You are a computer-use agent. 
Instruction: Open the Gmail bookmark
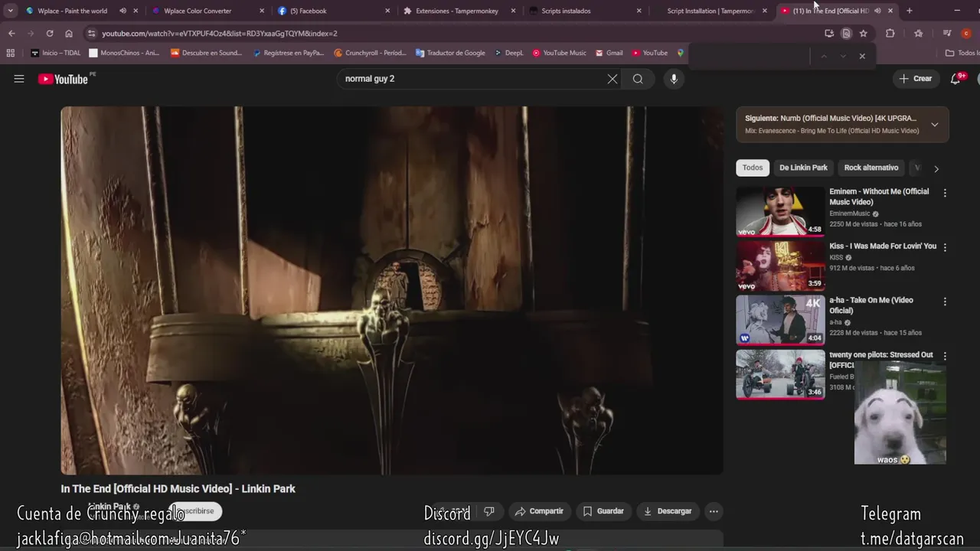(609, 53)
